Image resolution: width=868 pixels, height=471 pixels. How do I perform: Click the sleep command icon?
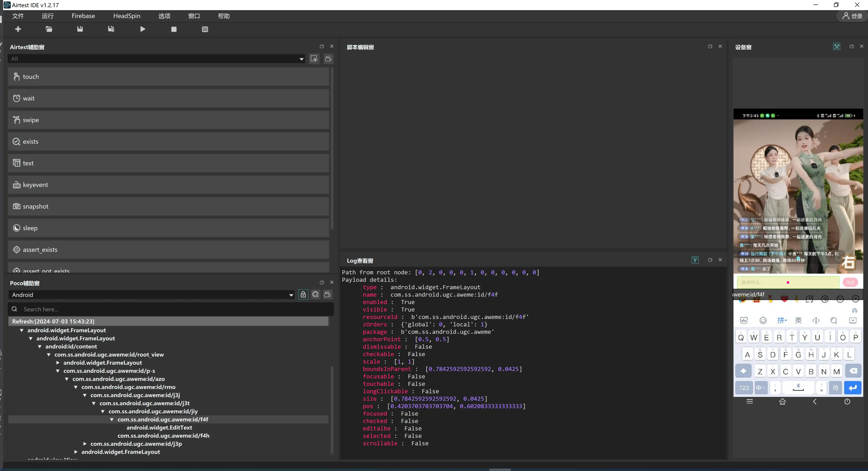click(16, 228)
